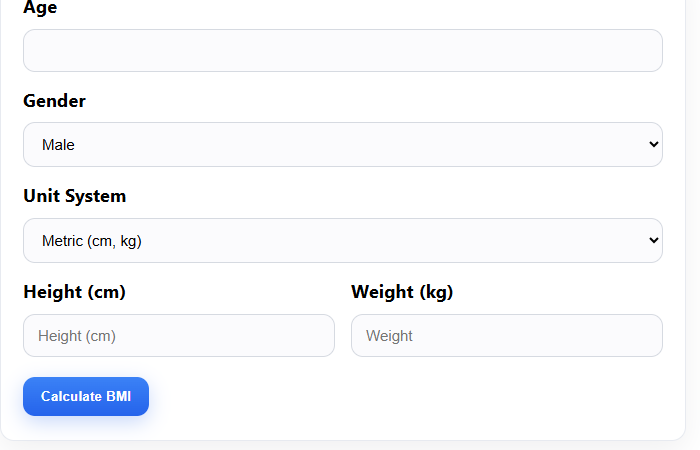Click the Age label text
700x450 pixels.
[x=40, y=8]
